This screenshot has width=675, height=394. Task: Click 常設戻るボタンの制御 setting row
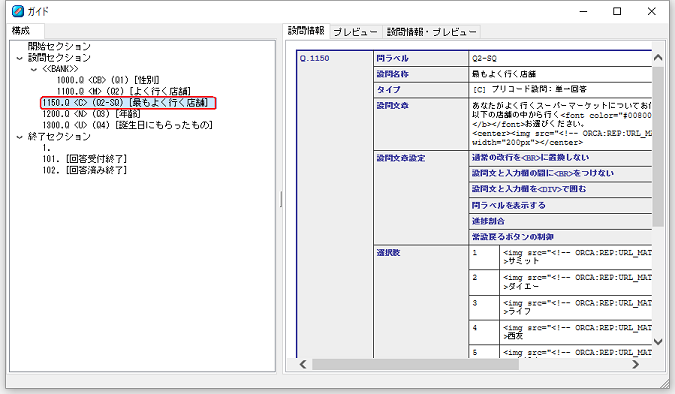(x=560, y=237)
